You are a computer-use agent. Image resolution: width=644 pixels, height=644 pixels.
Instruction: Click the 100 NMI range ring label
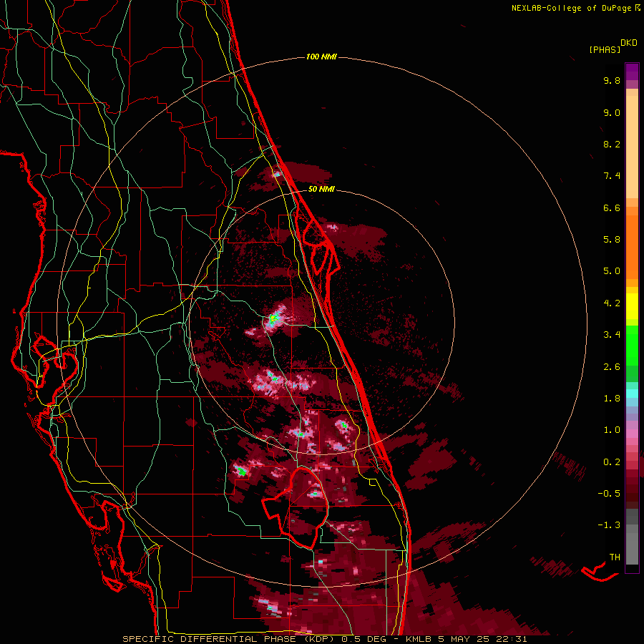click(321, 57)
